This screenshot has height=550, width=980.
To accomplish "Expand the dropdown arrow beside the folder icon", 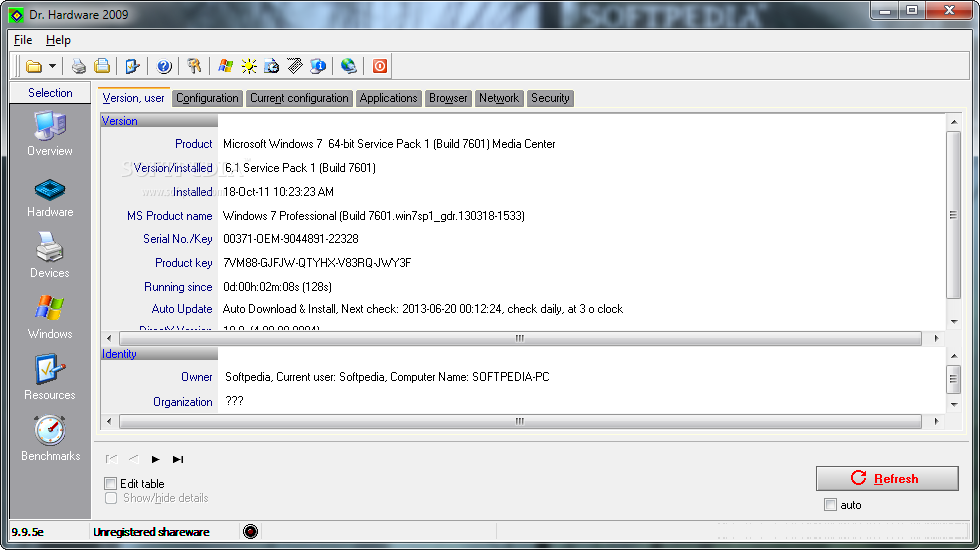I will pos(52,66).
